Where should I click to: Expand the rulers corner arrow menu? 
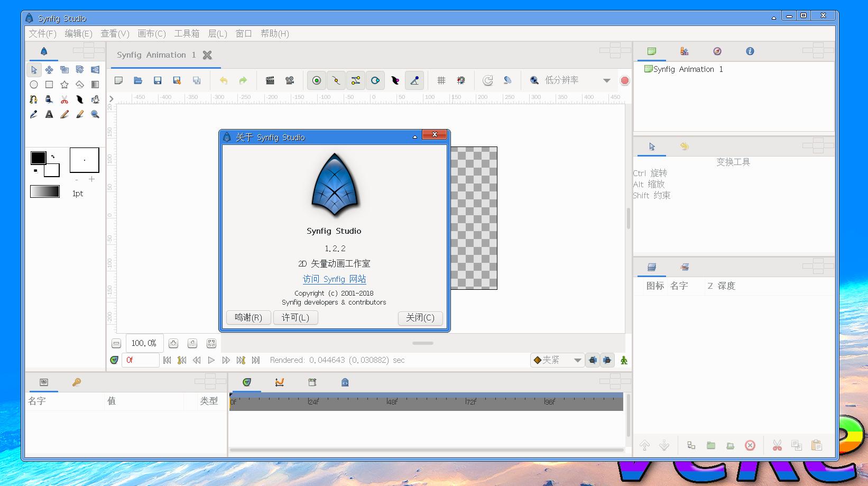pos(112,99)
